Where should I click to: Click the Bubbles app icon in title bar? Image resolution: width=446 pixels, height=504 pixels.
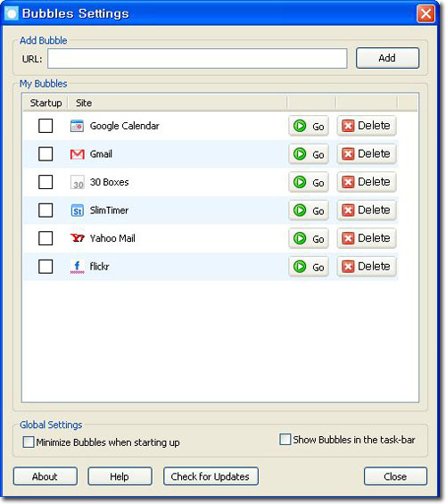coord(12,13)
